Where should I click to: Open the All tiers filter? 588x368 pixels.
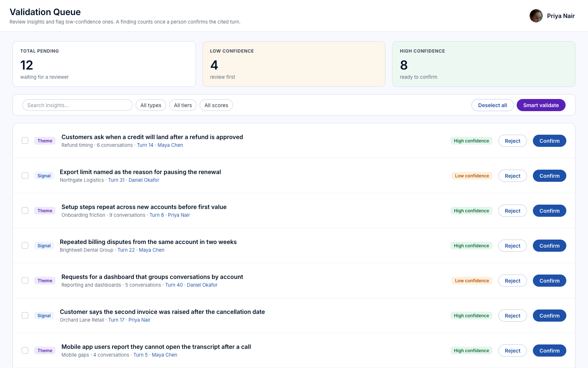183,105
